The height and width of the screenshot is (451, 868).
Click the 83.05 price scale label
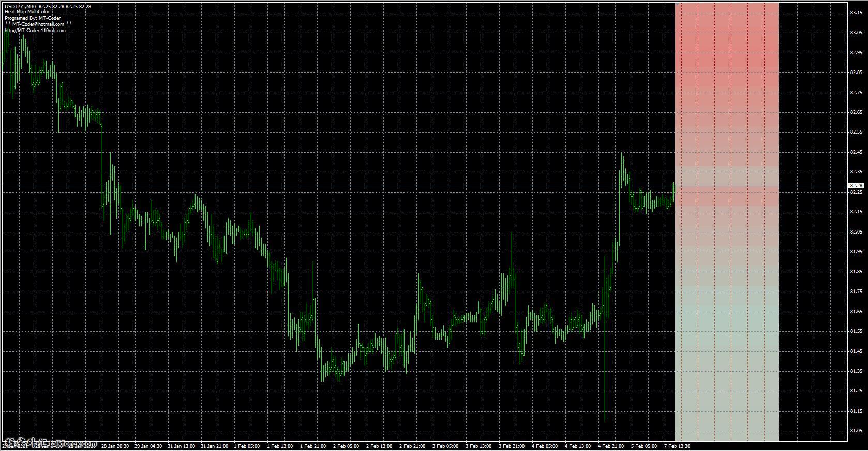856,32
